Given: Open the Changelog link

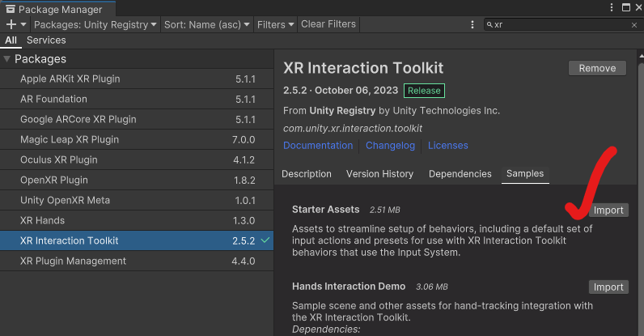Looking at the screenshot, I should tap(390, 146).
